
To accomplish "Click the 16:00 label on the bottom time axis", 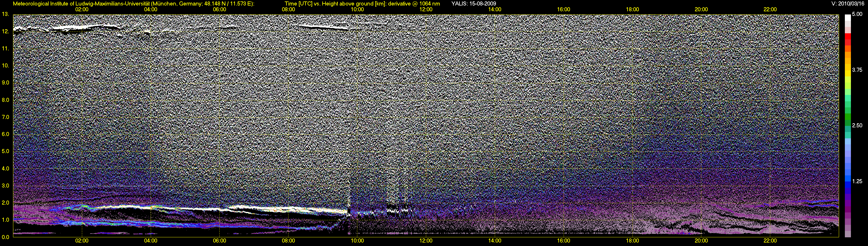I will tap(564, 241).
